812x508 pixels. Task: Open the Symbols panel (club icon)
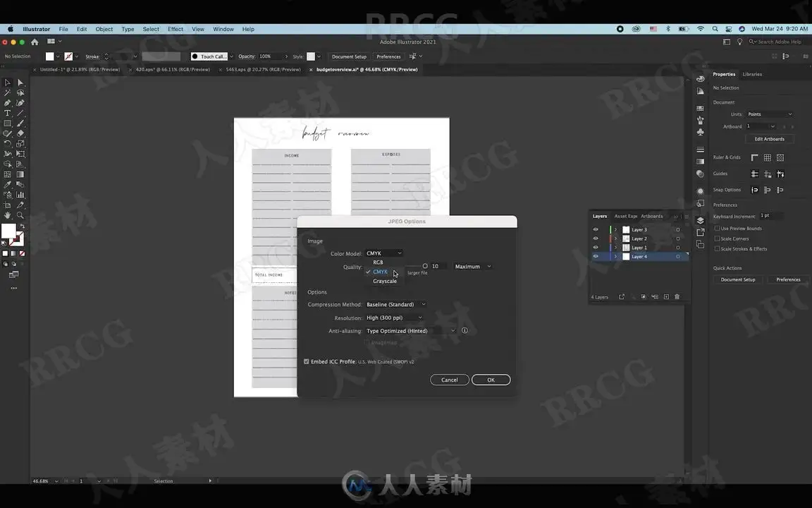[x=700, y=132]
